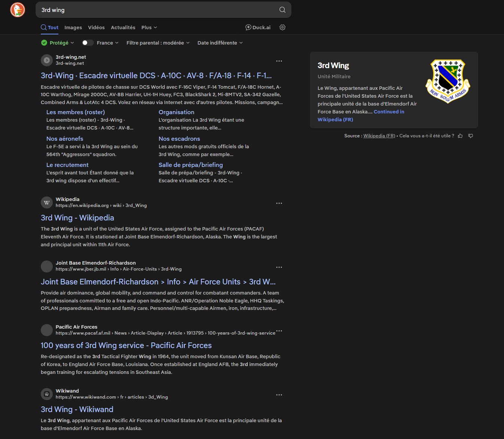Switch to the Actualités tab
Screen dimensions: 504x439
tap(123, 27)
